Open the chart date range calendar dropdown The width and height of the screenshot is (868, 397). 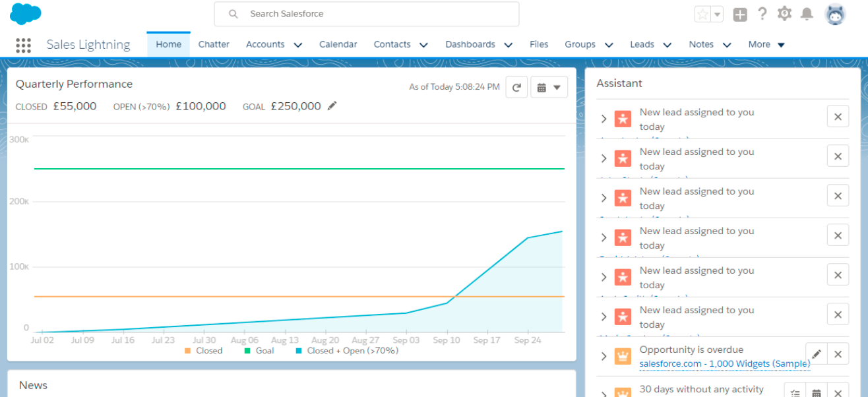click(x=549, y=87)
